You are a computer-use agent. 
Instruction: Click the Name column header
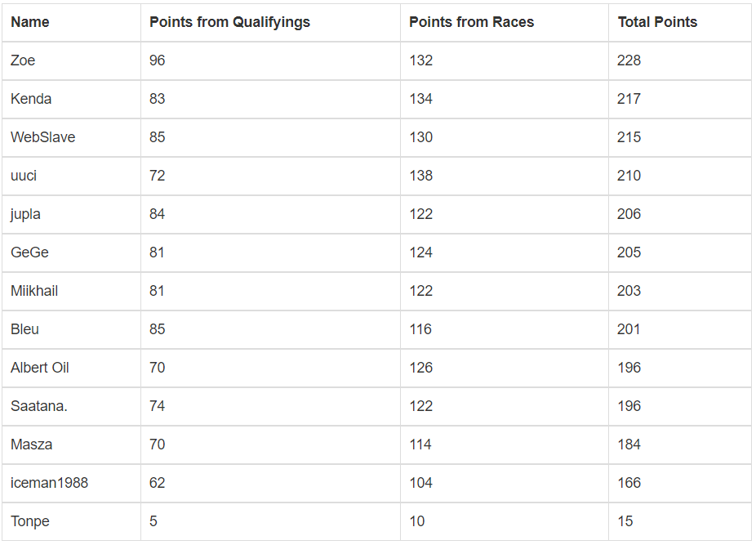[x=30, y=22]
